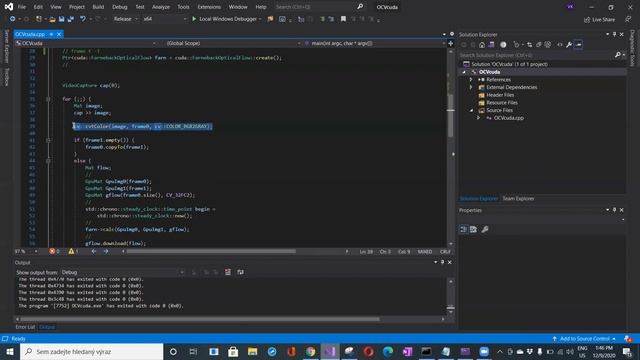This screenshot has width=640, height=360.
Task: Open the File menu
Action: coord(22,7)
